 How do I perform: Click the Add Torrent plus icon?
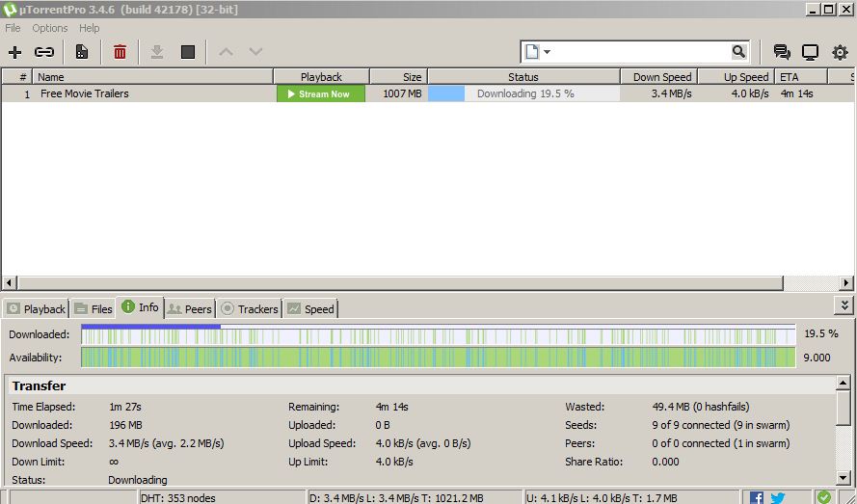coord(14,52)
